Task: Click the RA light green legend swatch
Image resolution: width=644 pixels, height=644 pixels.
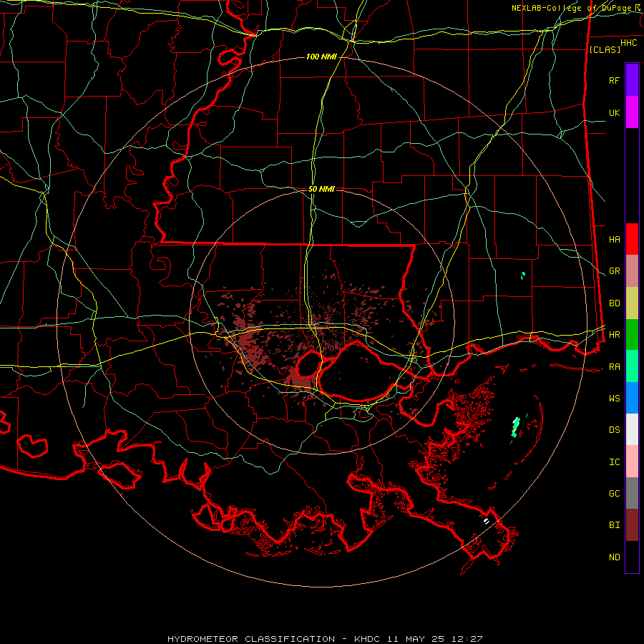Action: [x=632, y=366]
